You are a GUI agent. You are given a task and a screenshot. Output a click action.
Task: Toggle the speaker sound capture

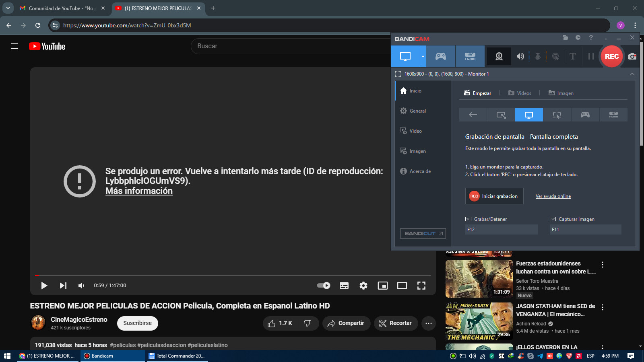click(x=520, y=56)
